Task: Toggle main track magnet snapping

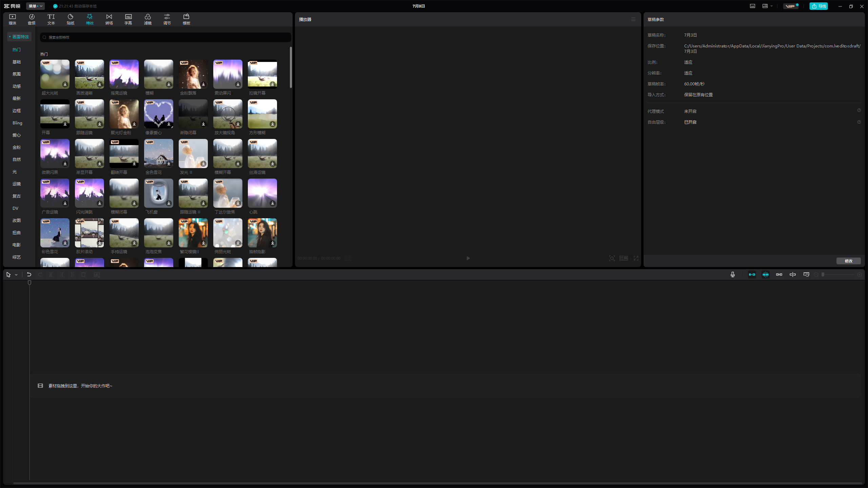Action: (752, 274)
